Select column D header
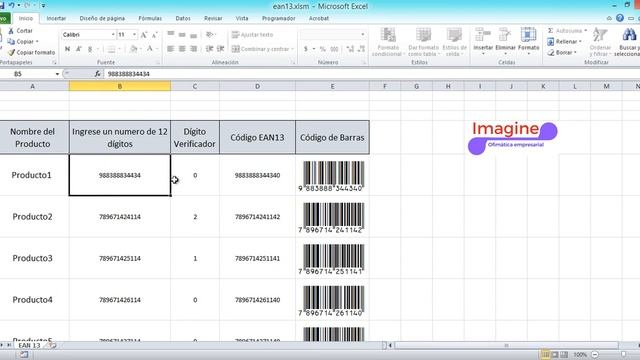Image resolution: width=640 pixels, height=360 pixels. coord(257,86)
